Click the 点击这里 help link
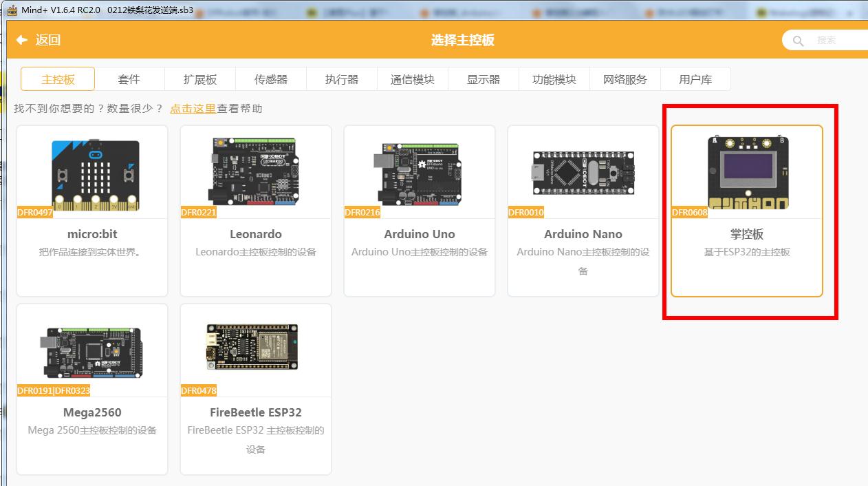 (x=193, y=108)
